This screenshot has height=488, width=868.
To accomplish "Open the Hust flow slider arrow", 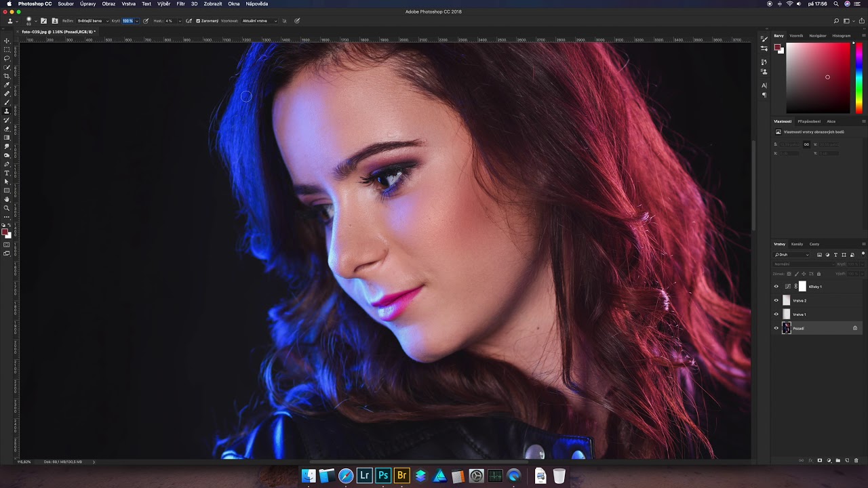I will (180, 21).
